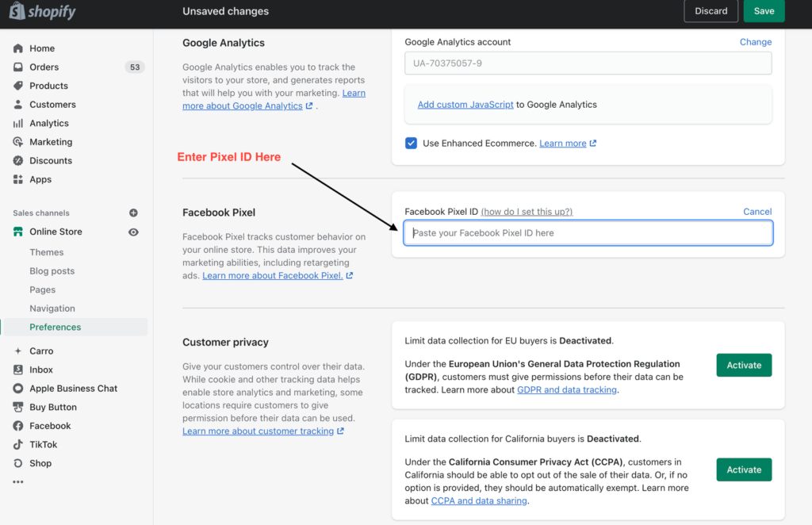Click the Marketing target icon
Viewport: 812px width, 525px height.
coord(18,142)
